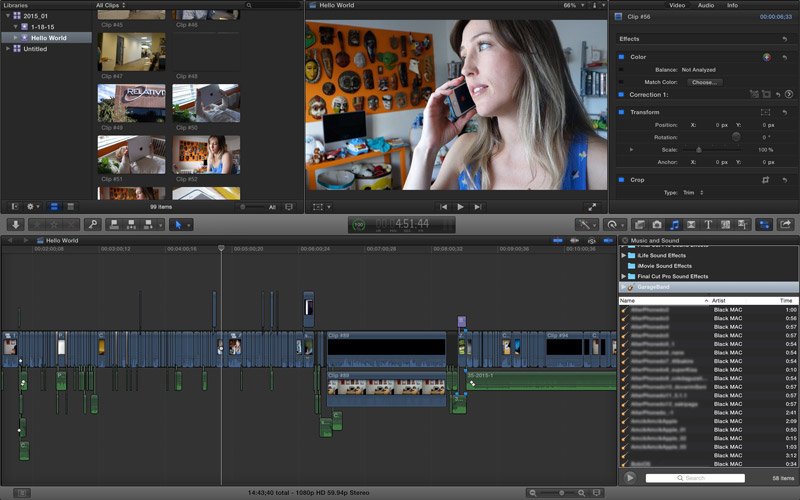Click the Effects browser icon
Screen dimensions: 800x500
639,224
